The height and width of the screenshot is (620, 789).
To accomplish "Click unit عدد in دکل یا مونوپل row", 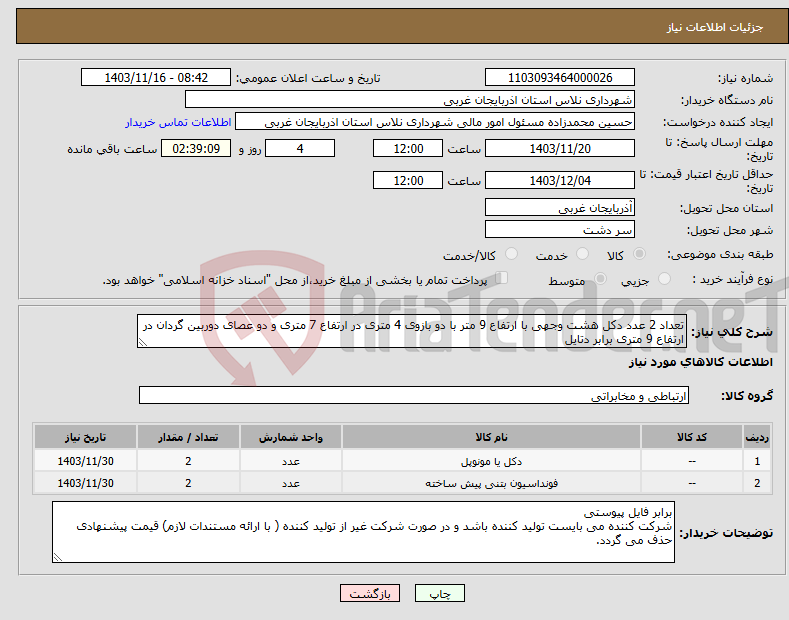I will click(291, 461).
